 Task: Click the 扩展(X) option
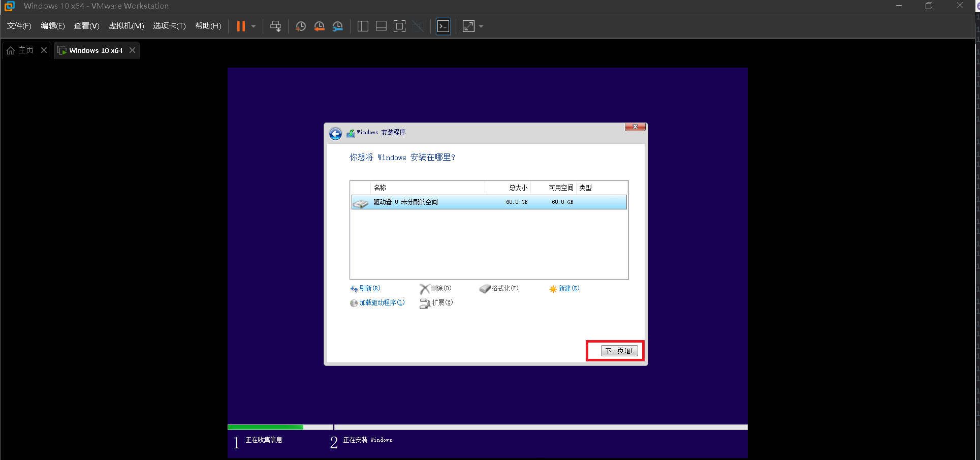point(436,303)
